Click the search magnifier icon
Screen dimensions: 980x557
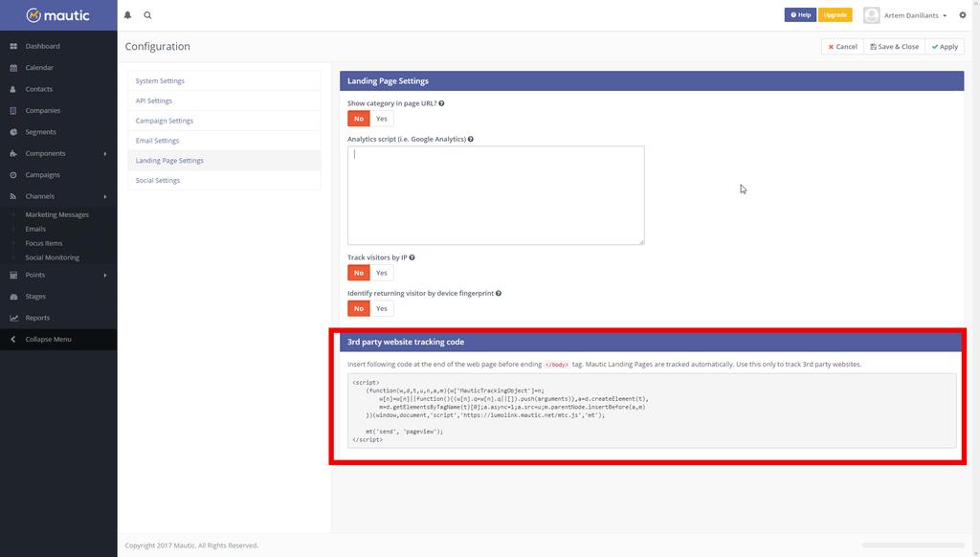147,15
